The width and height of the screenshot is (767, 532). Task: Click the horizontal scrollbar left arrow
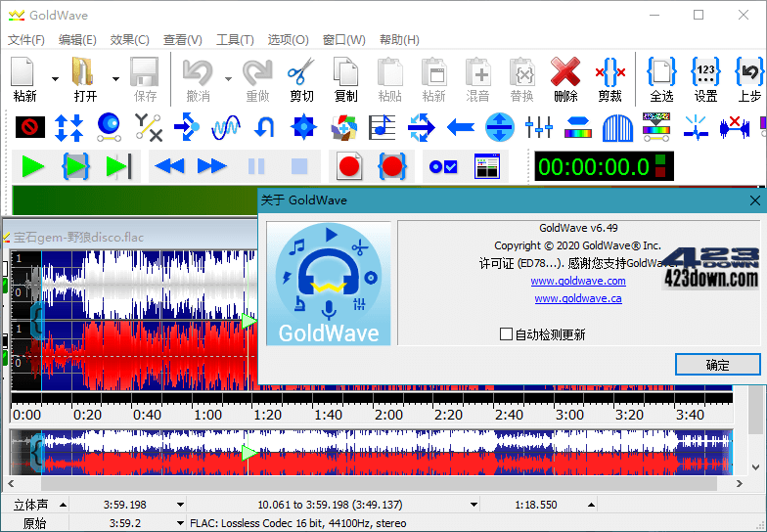[12, 483]
